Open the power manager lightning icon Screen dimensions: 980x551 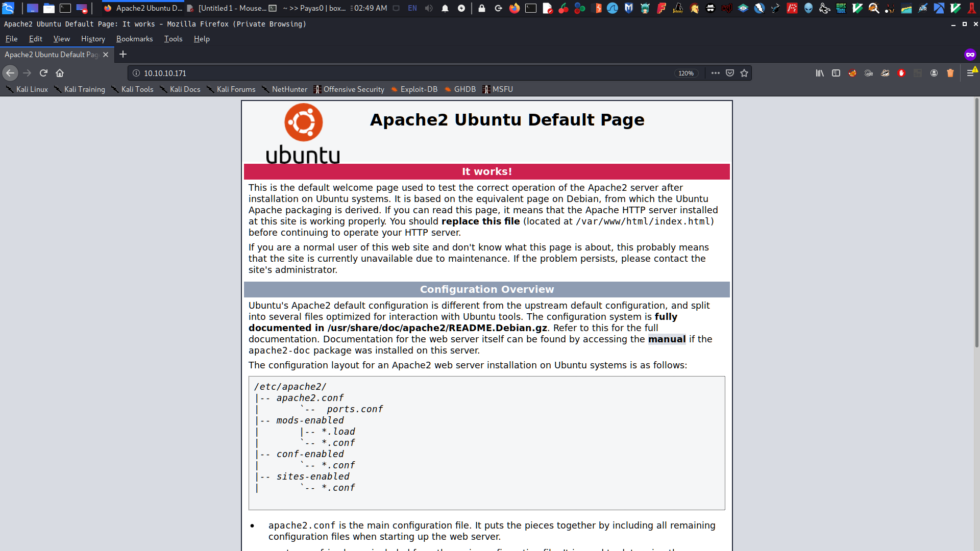[x=461, y=8]
